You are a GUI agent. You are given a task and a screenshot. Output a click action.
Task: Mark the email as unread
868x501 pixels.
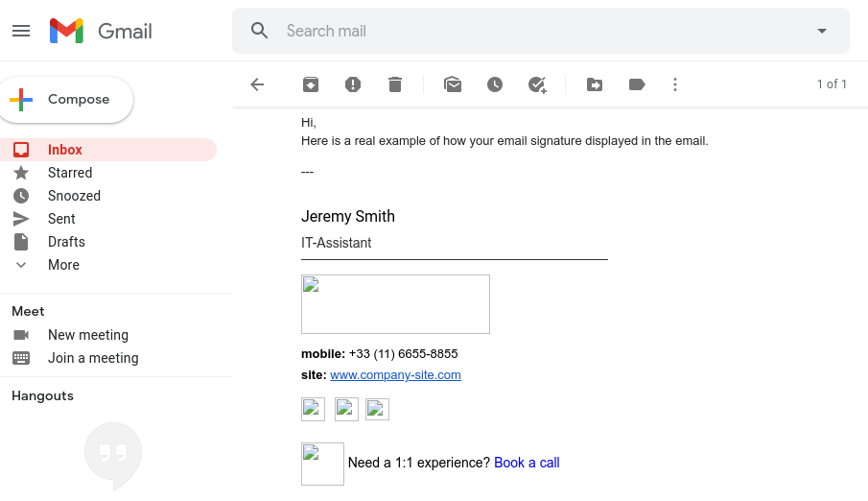453,84
